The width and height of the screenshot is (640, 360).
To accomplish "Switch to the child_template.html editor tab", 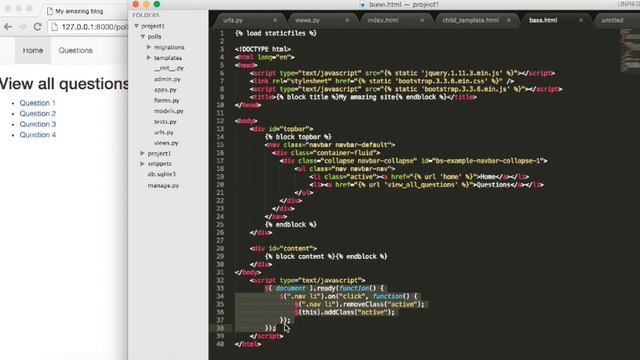I will pyautogui.click(x=471, y=20).
